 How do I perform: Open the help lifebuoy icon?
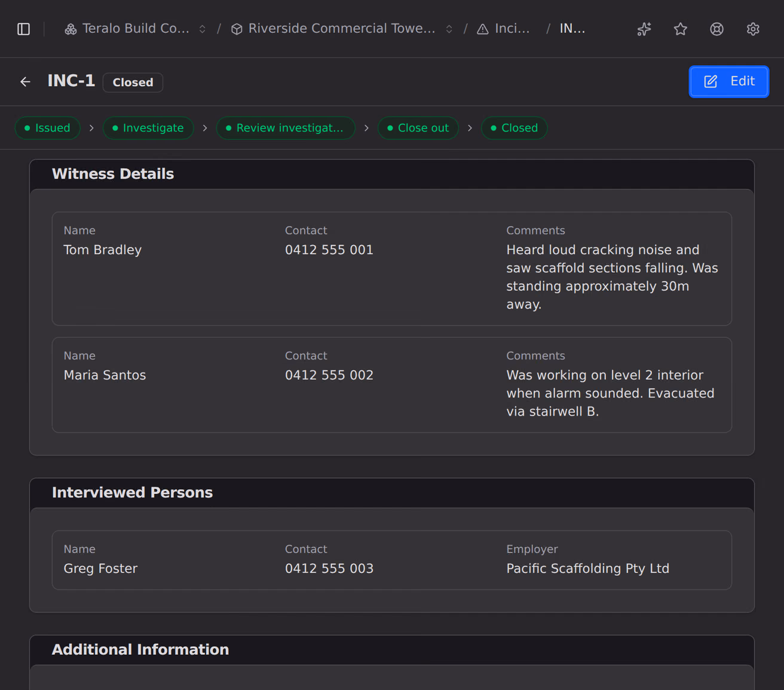pyautogui.click(x=717, y=29)
